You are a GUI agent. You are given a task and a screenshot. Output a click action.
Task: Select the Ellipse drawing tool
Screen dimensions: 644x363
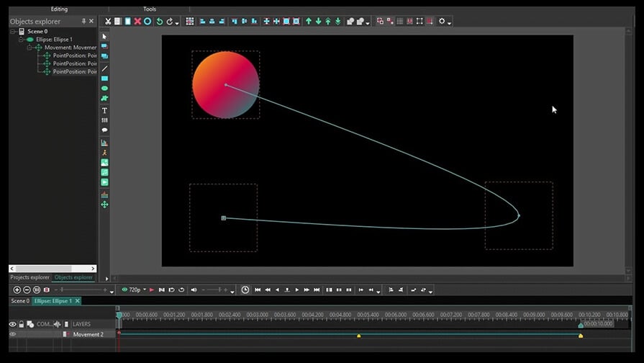105,89
